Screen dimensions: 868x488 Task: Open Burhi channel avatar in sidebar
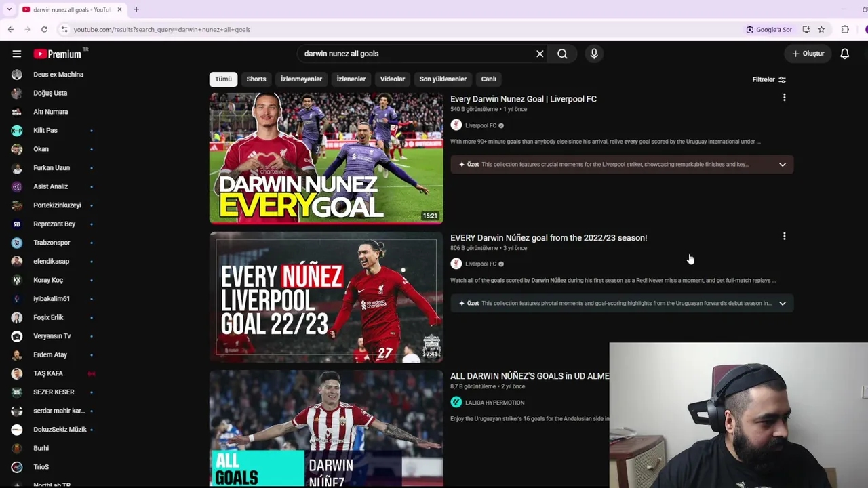[x=17, y=448]
